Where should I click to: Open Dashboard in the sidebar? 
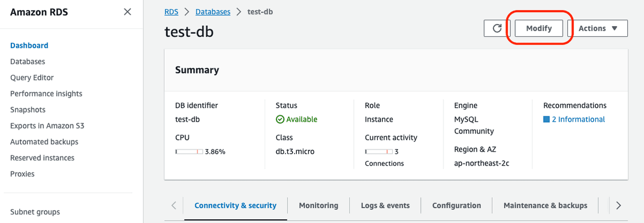[29, 46]
